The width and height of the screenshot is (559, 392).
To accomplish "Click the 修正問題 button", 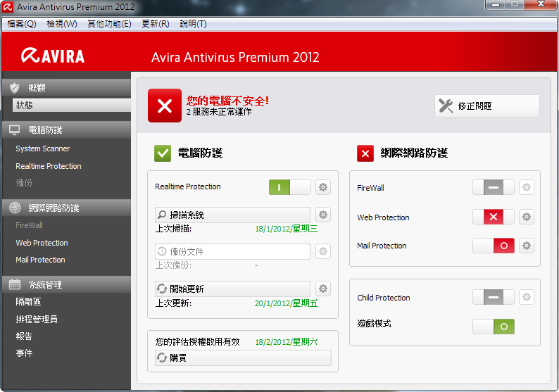I will click(486, 106).
